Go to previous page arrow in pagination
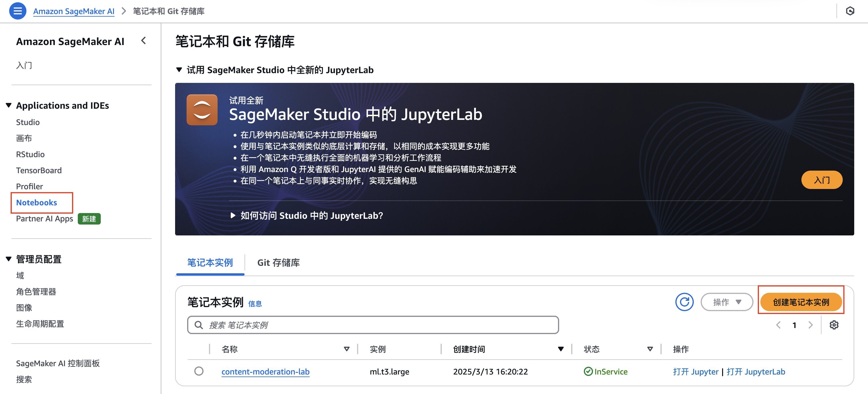 tap(778, 325)
